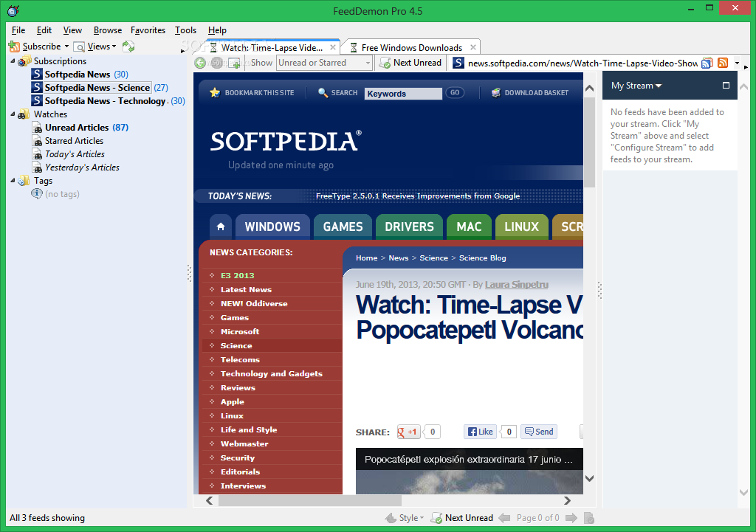The image size is (756, 532).
Task: Click the Technology and Gadgets category link
Action: click(x=272, y=373)
